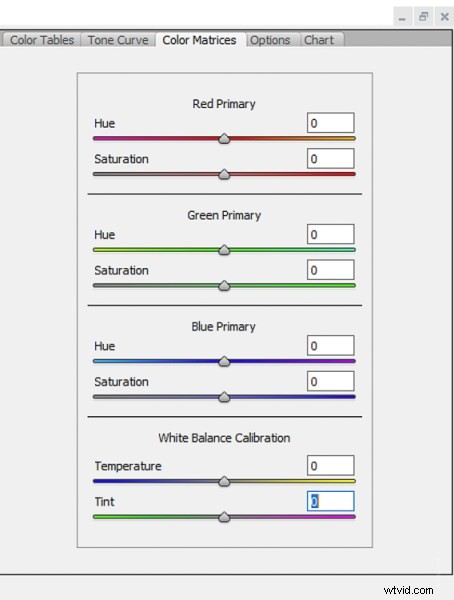Click the Temperature slider handle
This screenshot has width=454, height=600.
tap(224, 481)
